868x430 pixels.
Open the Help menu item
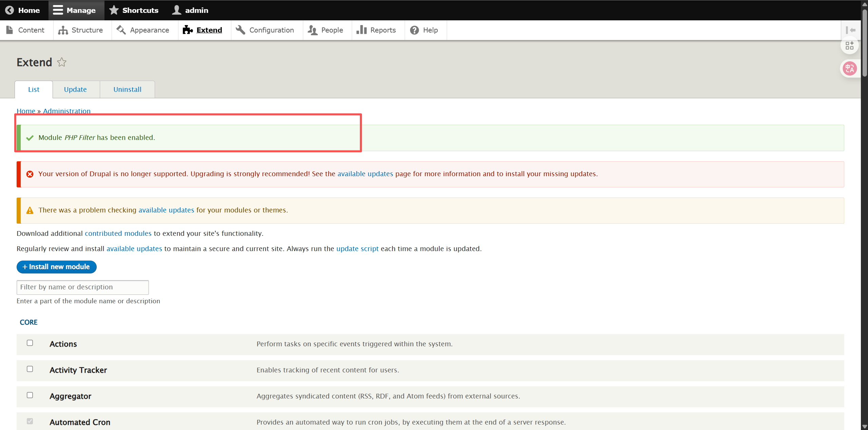click(424, 30)
